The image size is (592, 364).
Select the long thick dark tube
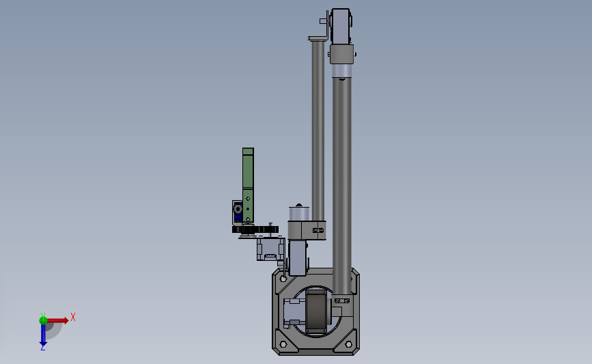pos(342,185)
